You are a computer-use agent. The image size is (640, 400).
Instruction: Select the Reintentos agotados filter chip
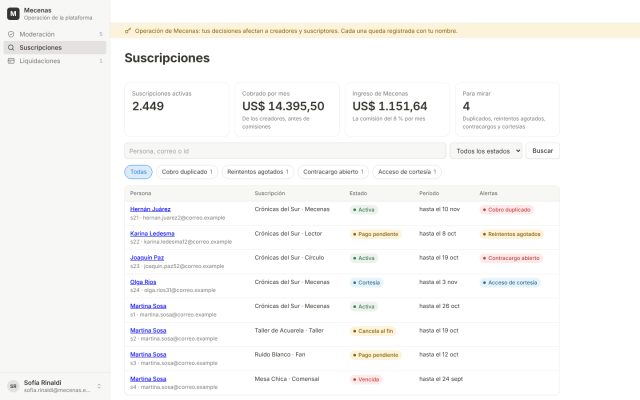coord(258,172)
